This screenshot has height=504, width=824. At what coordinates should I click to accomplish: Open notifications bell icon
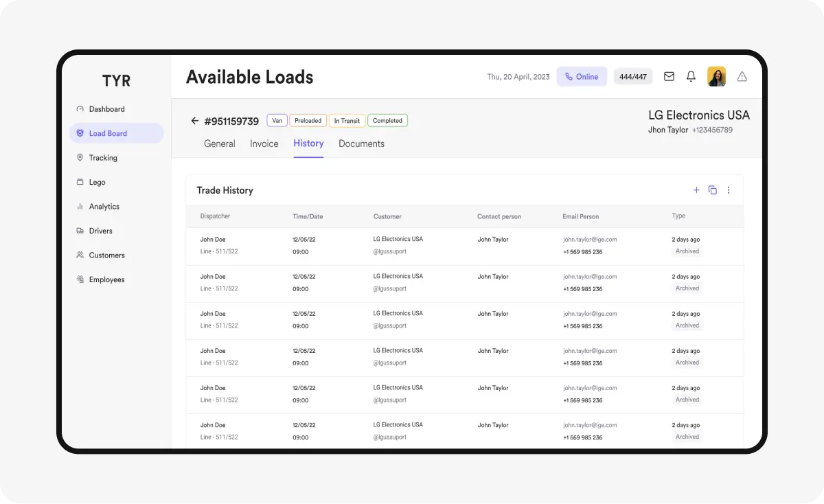(691, 77)
